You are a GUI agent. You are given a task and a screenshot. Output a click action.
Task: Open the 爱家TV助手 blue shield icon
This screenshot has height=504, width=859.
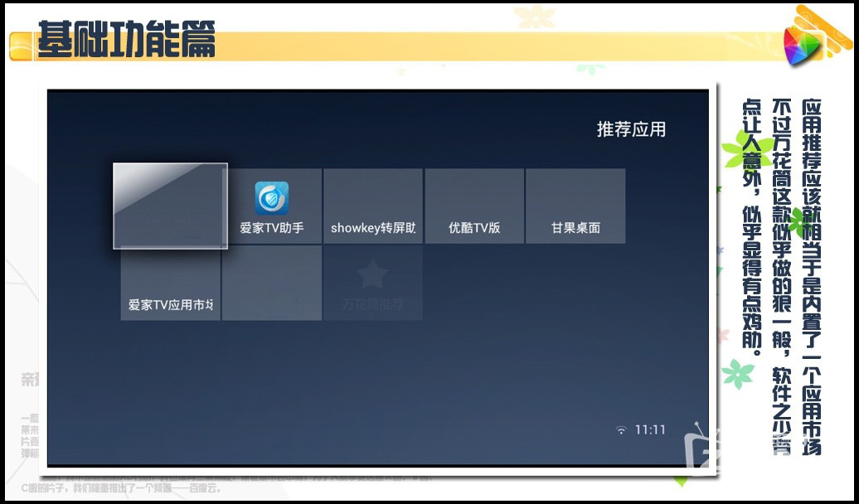click(272, 198)
